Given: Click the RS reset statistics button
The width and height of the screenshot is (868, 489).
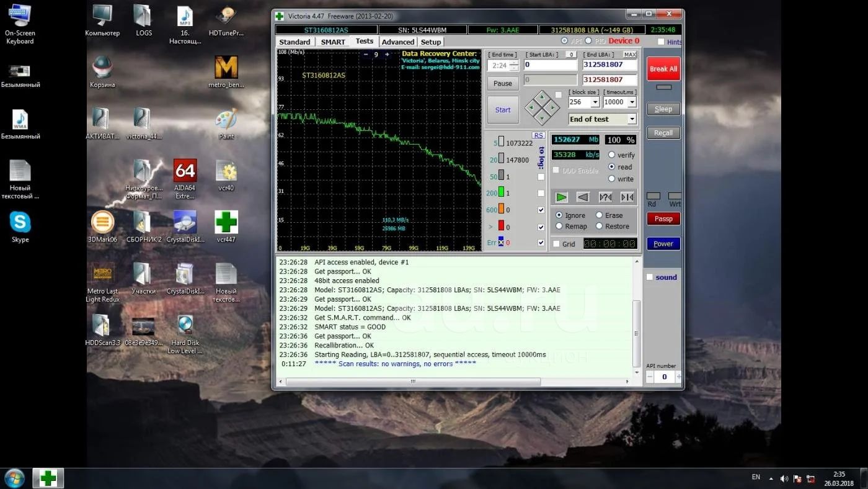Looking at the screenshot, I should point(538,135).
